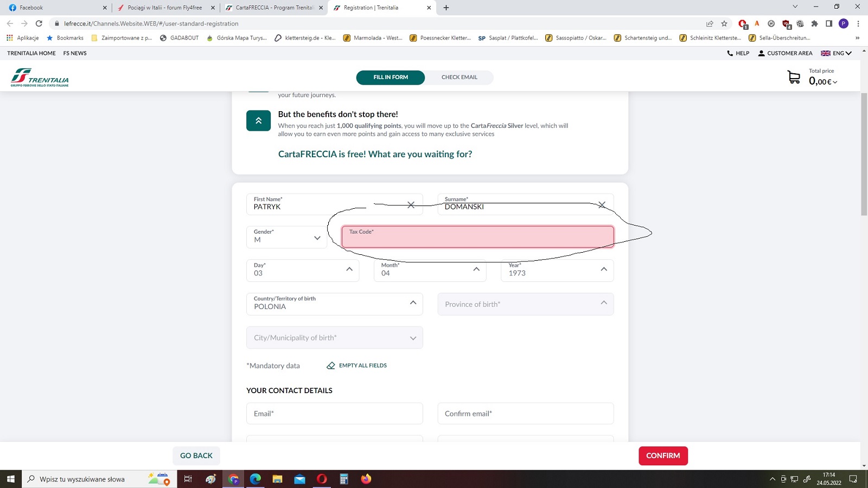Viewport: 868px width, 488px height.
Task: Open the Gender dropdown
Action: click(x=286, y=237)
